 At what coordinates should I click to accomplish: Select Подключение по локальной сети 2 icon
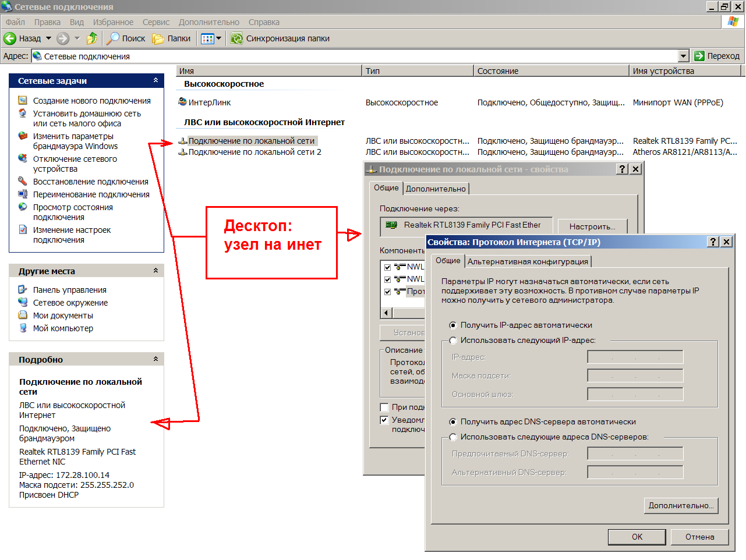tap(183, 152)
